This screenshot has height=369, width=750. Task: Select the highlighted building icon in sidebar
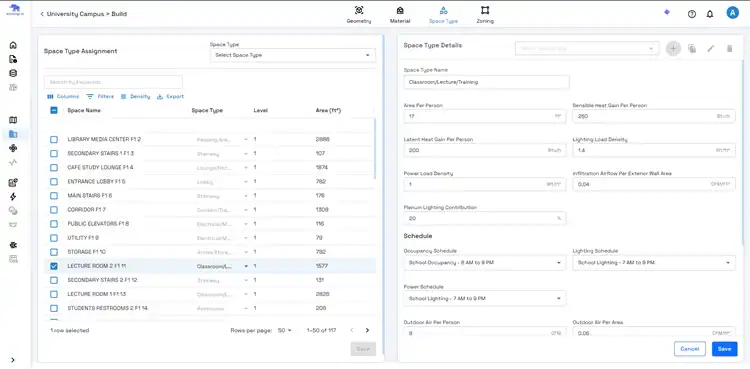[13, 134]
